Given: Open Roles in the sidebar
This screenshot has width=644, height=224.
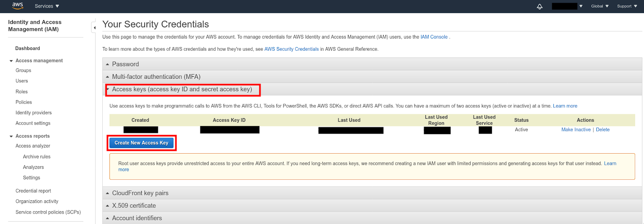Looking at the screenshot, I should pos(22,92).
